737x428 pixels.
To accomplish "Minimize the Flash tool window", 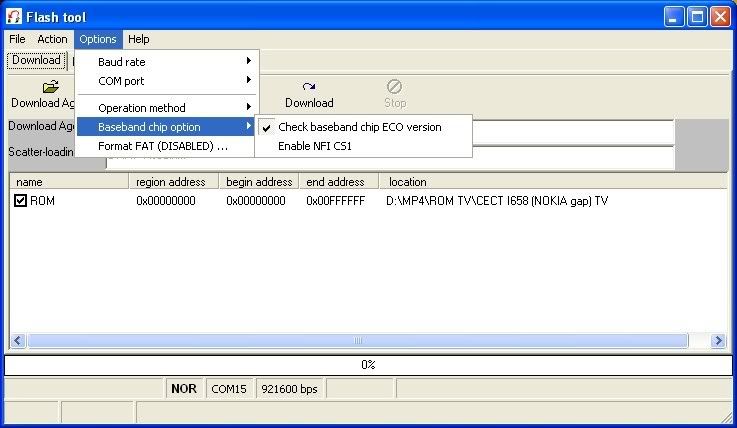I will tap(674, 17).
